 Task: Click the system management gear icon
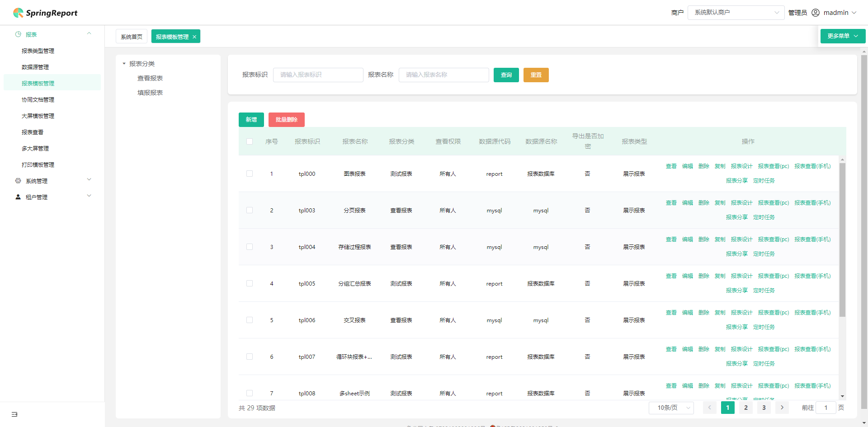tap(18, 181)
